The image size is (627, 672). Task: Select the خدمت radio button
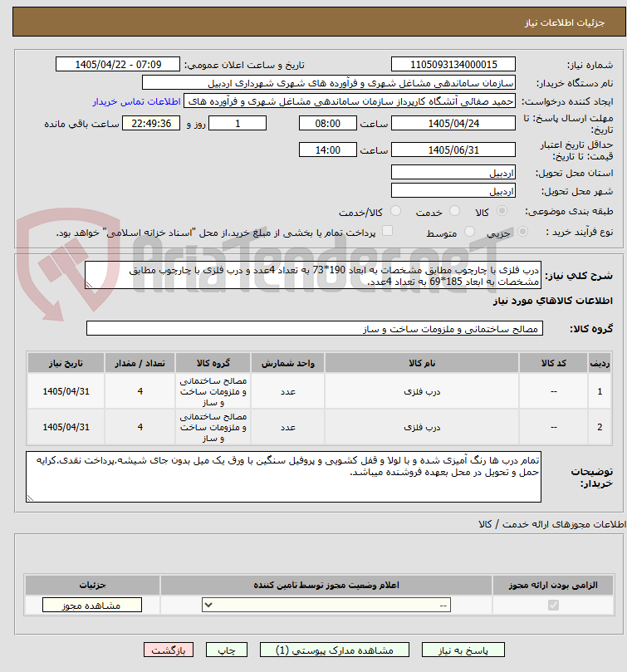pyautogui.click(x=454, y=211)
